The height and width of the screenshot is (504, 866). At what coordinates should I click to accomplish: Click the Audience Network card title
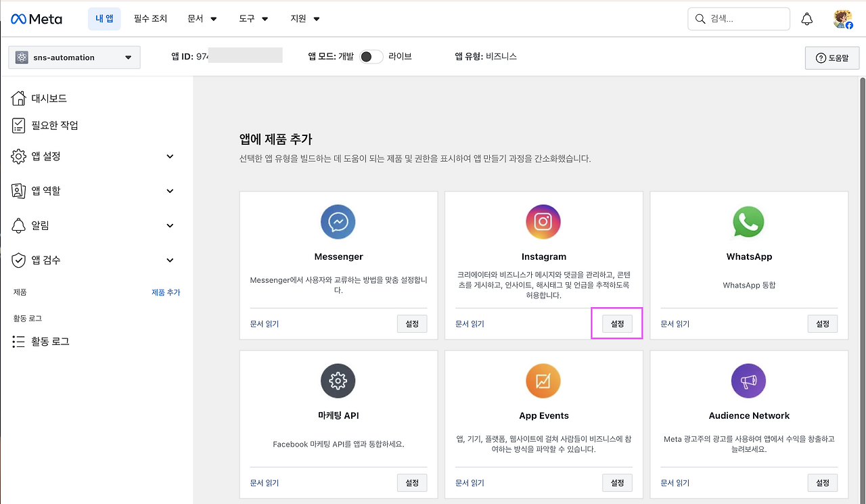click(x=749, y=416)
